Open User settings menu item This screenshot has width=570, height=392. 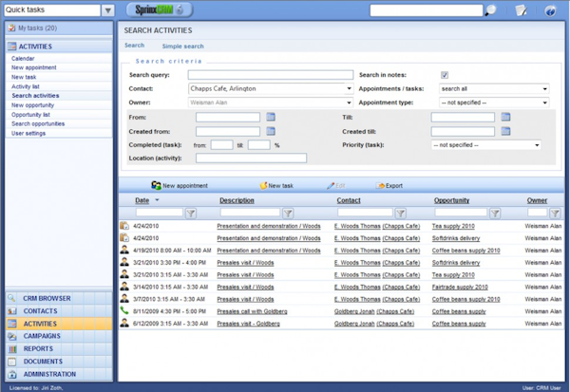click(28, 133)
